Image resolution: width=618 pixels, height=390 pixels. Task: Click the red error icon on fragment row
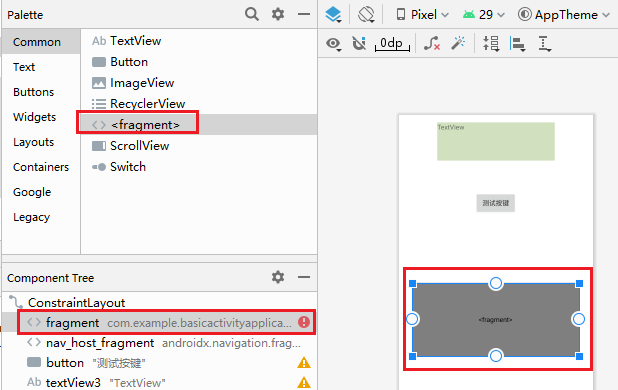tap(304, 322)
